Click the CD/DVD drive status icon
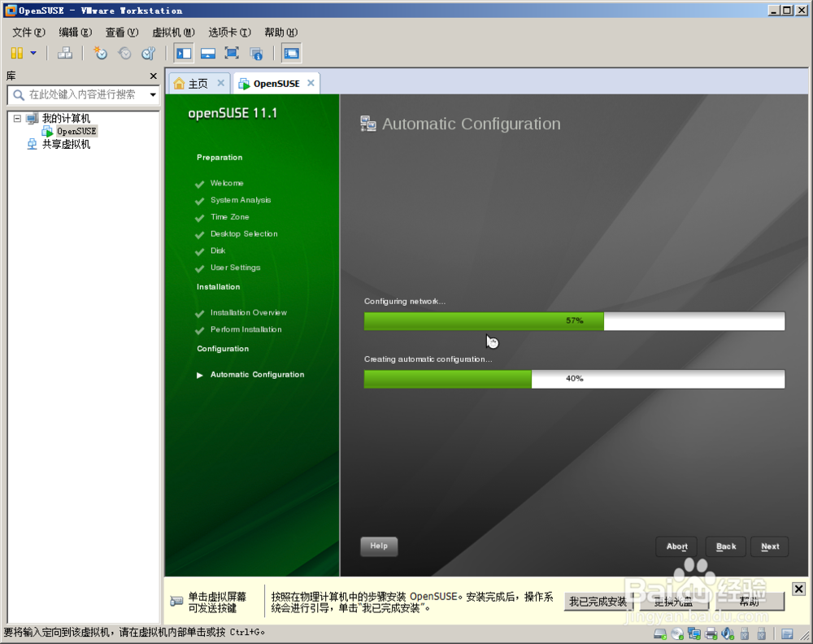 [677, 633]
